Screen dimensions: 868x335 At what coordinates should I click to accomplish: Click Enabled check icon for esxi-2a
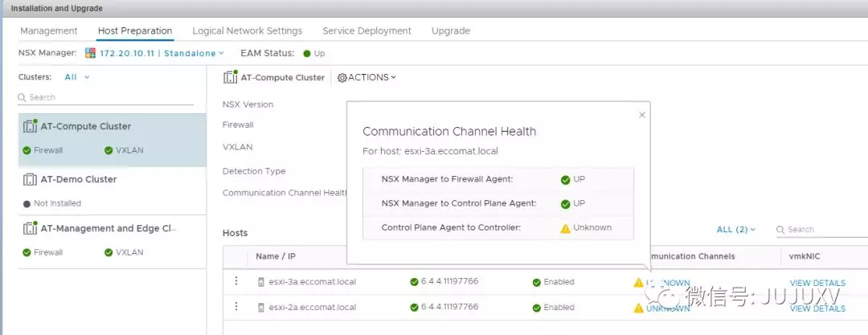[536, 308]
